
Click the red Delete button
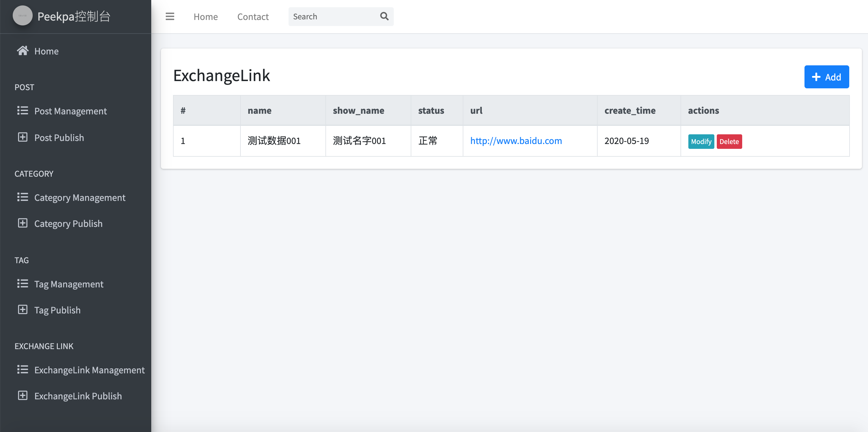729,142
